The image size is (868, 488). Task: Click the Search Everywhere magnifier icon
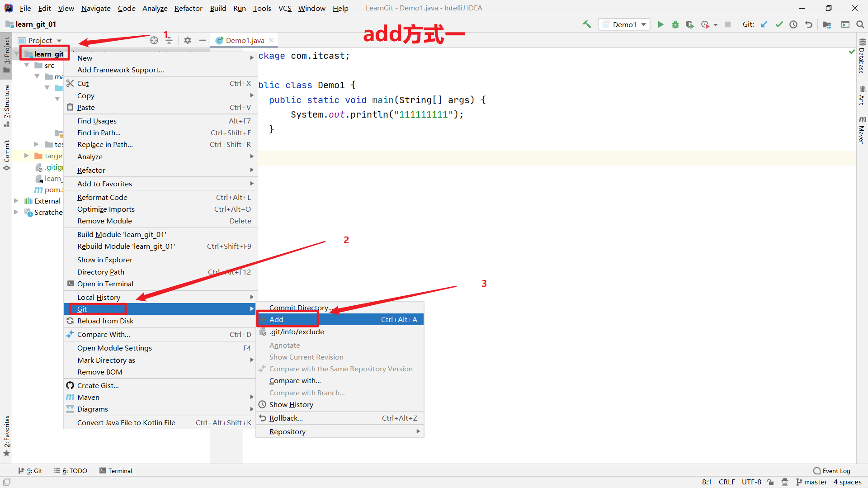860,24
